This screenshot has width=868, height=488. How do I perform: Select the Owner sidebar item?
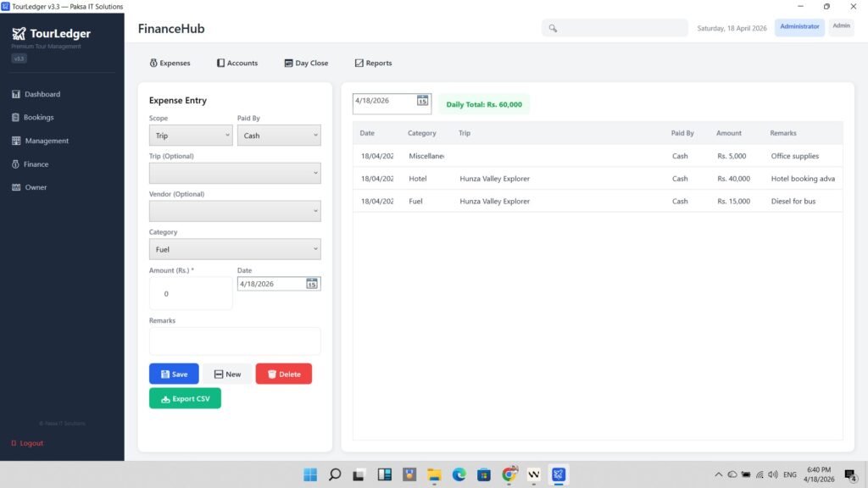(36, 187)
